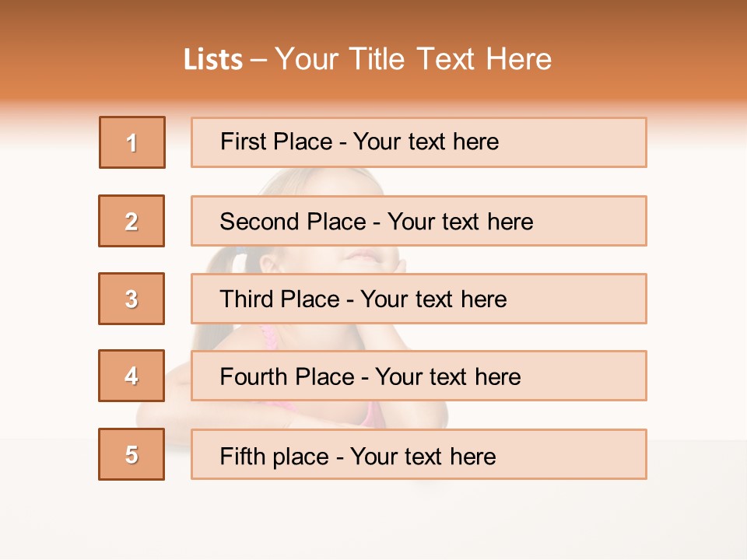
Task: Select the 'Second Place' text box
Action: [x=419, y=221]
